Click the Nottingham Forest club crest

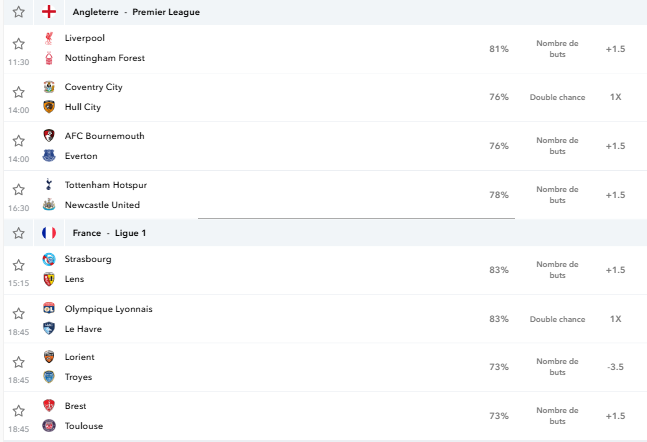49,58
